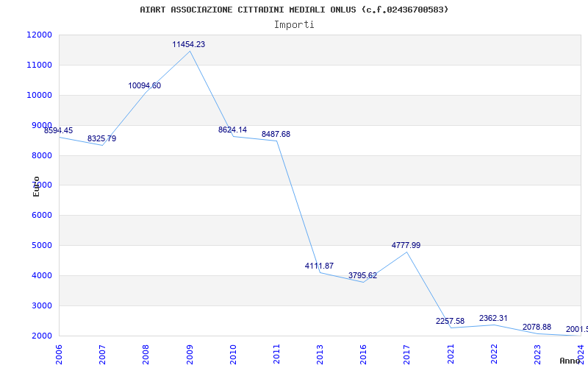Viewport: 588px width, 368px height.
Task: Click the x-axis year 2017
Action: coord(407,355)
